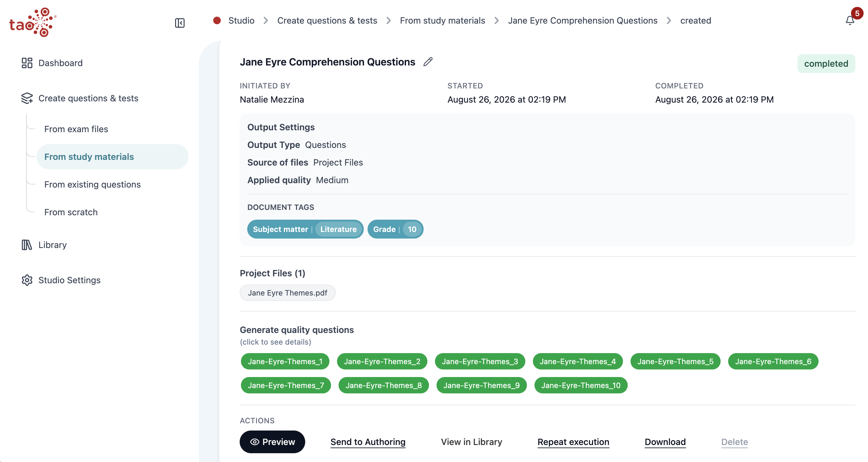Viewport: 868px width, 462px height.
Task: Go to Jane Eyre Comprehension Questions breadcrumb
Action: click(x=583, y=20)
